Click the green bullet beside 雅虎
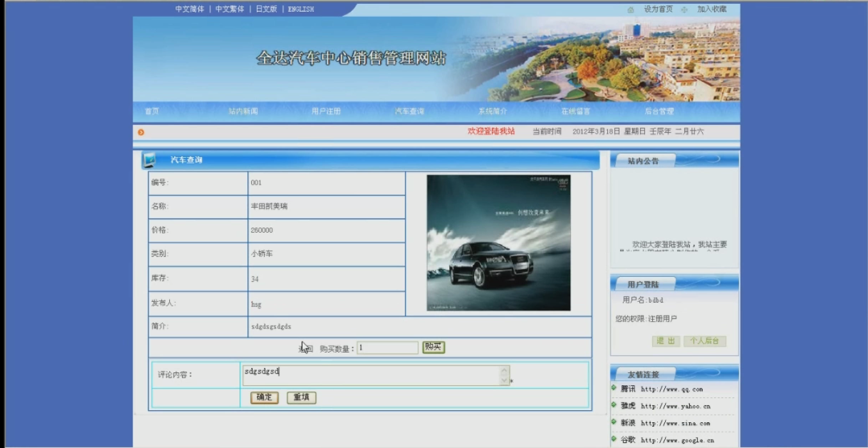Viewport: 868px width, 448px height. click(614, 404)
